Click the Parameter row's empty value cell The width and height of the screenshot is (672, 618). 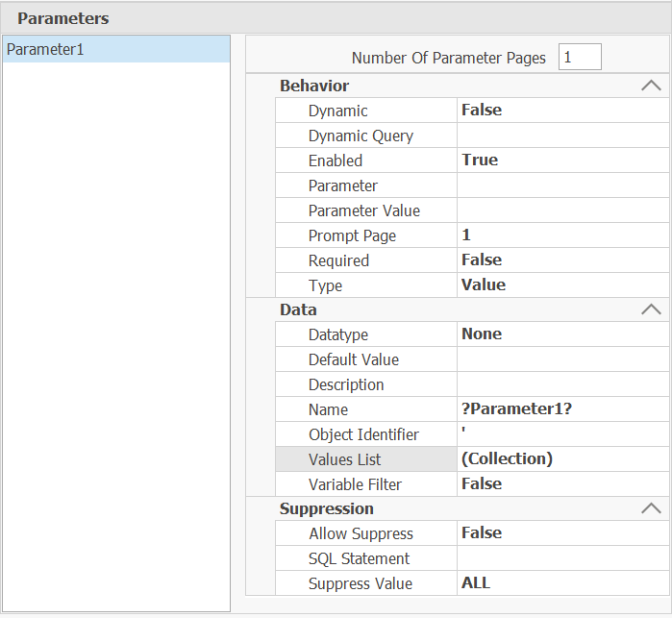(x=562, y=185)
